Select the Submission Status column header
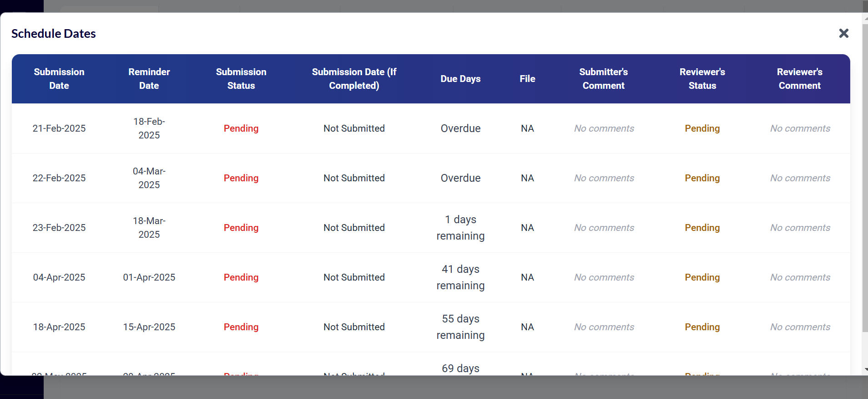Viewport: 868px width, 399px height. [x=241, y=79]
